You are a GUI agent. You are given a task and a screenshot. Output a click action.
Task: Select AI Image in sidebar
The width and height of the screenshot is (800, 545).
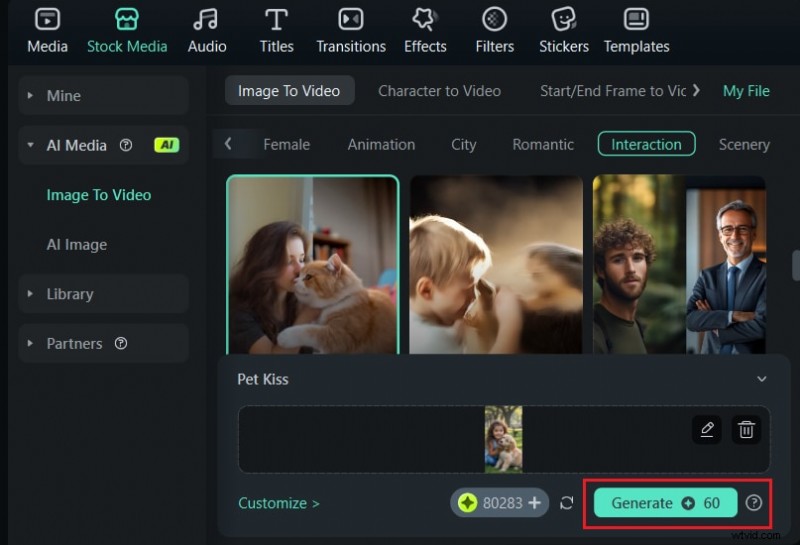click(77, 244)
